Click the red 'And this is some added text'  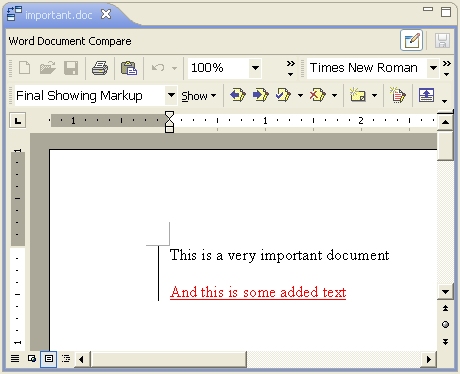click(258, 292)
